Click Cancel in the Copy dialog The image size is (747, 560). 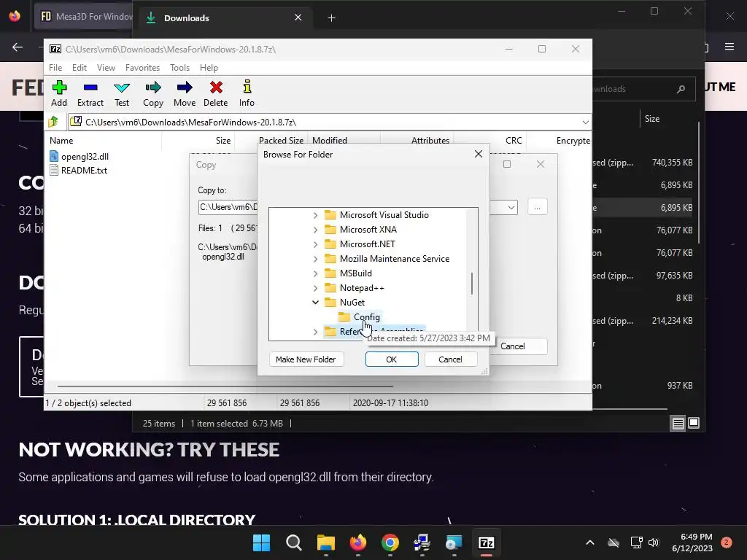click(x=519, y=346)
